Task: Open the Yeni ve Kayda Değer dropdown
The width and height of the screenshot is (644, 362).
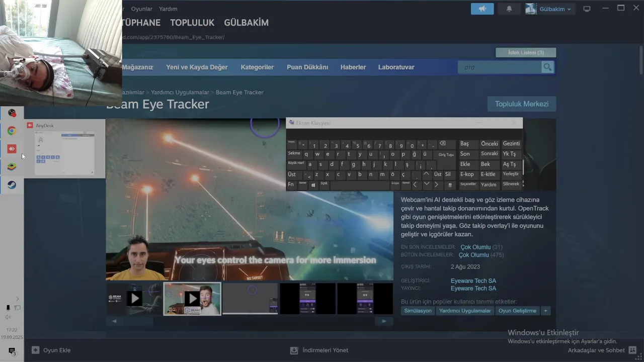Action: coord(197,67)
